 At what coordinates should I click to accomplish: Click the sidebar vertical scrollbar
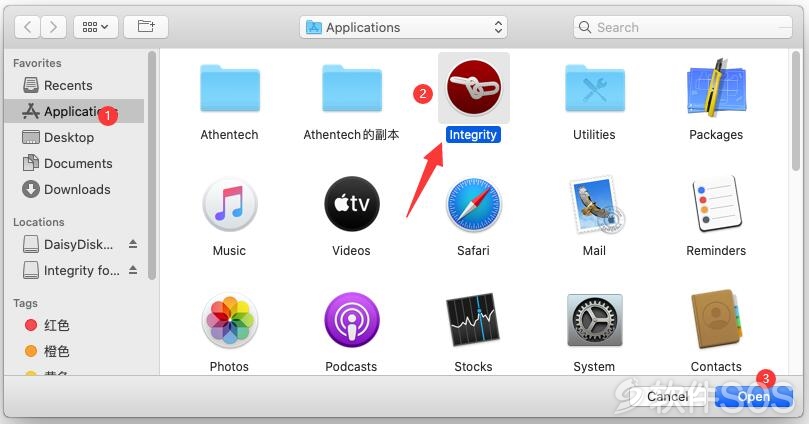coord(152,165)
